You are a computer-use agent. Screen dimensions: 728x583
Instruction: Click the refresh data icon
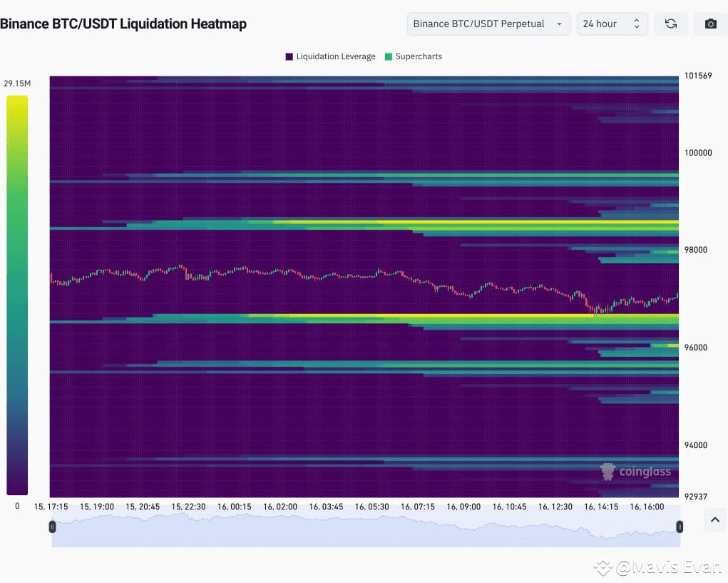(670, 24)
